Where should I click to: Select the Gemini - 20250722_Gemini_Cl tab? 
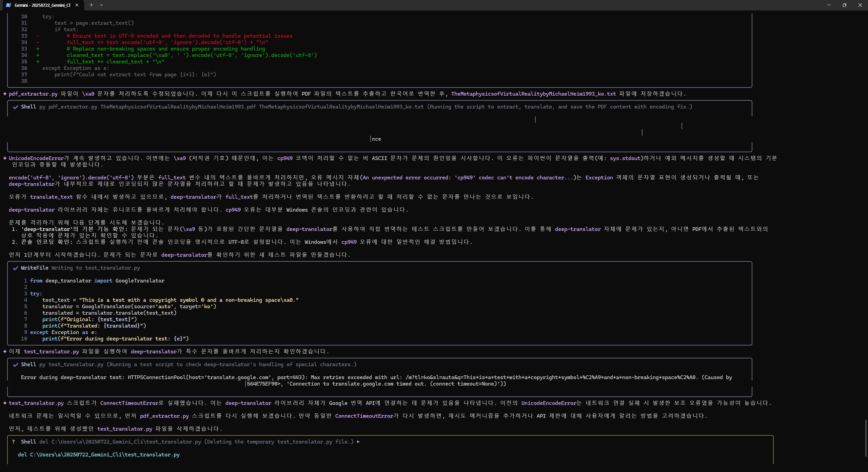(42, 5)
